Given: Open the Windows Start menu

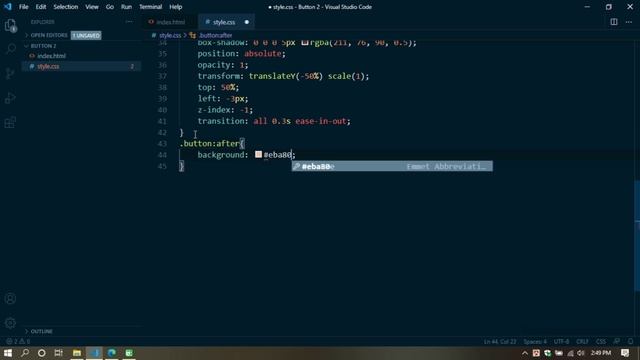Looking at the screenshot, I should click(8, 353).
